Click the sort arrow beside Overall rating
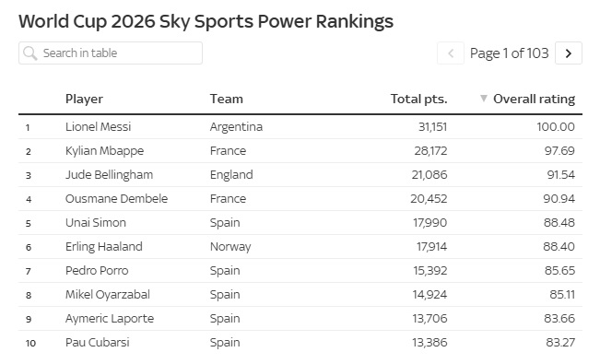The height and width of the screenshot is (364, 600). [484, 99]
